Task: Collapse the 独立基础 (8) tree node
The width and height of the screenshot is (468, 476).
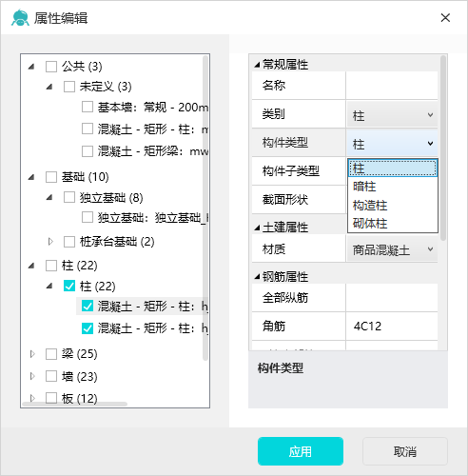Action: [49, 197]
